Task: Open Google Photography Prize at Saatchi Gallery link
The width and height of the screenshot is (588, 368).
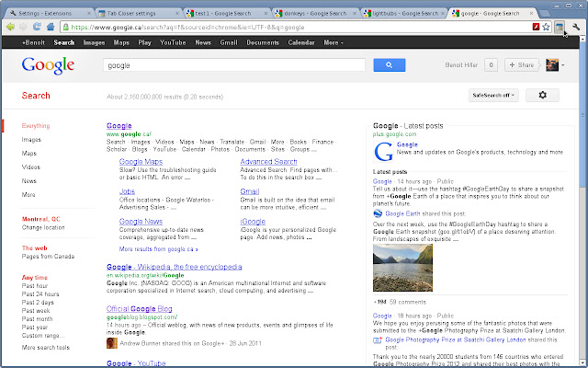Action: (456, 339)
